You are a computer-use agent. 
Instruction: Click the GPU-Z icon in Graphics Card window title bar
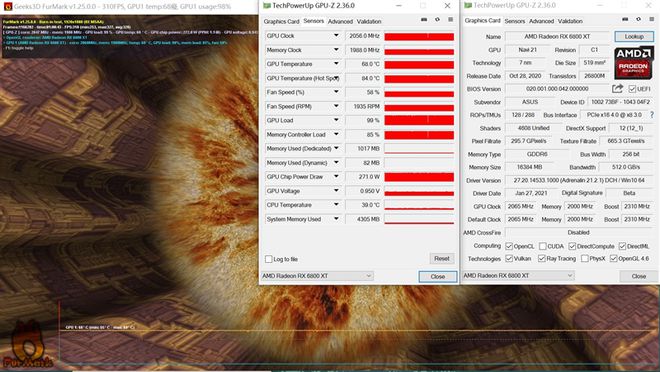tap(468, 5)
